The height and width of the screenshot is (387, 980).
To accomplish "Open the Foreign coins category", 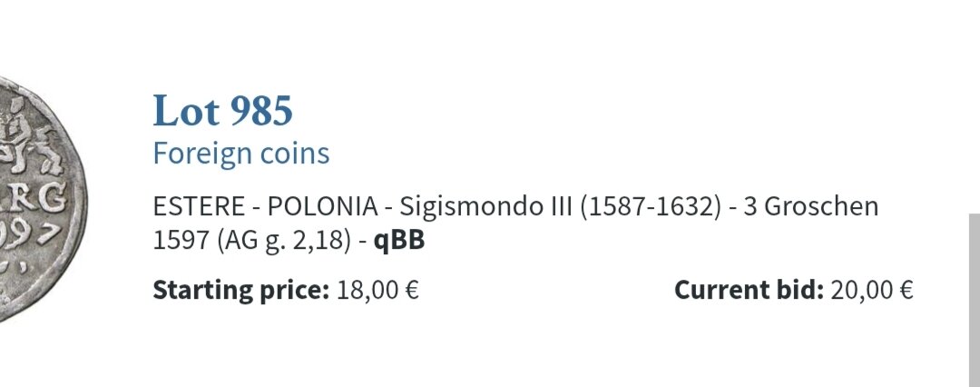I will coord(240,154).
